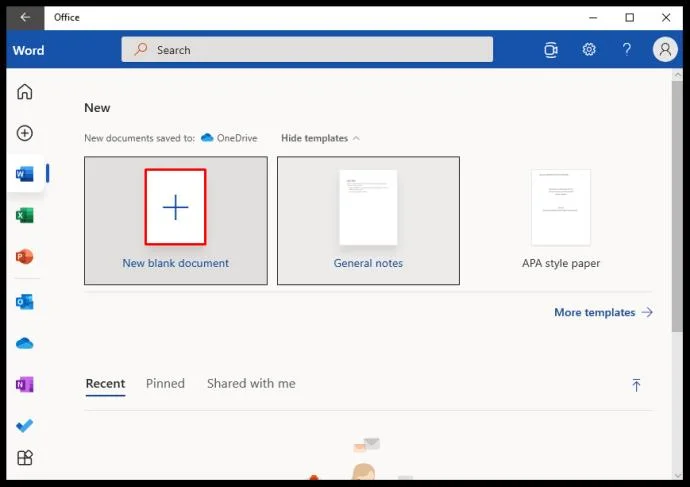Switch to the Pinned tab
Viewport: 690px width, 487px height.
165,384
